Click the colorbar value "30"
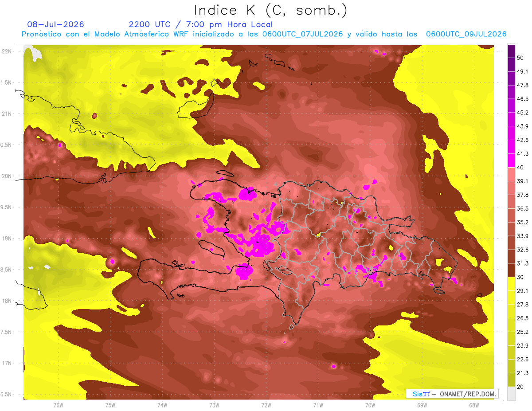This screenshot has width=532, height=411. coord(520,277)
